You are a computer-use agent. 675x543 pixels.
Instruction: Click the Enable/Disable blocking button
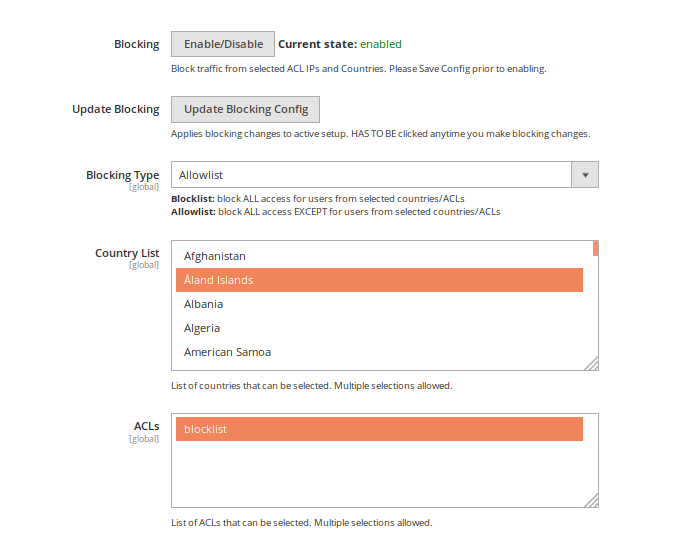click(x=223, y=44)
